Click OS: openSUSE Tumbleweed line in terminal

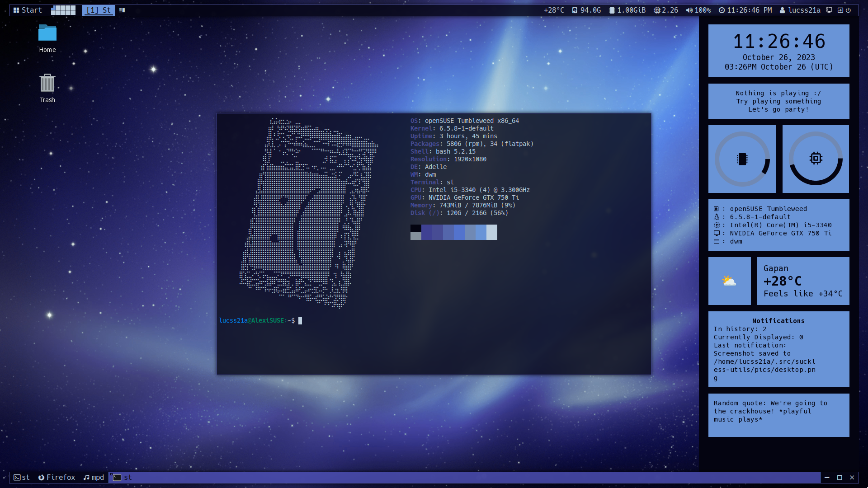coord(465,121)
